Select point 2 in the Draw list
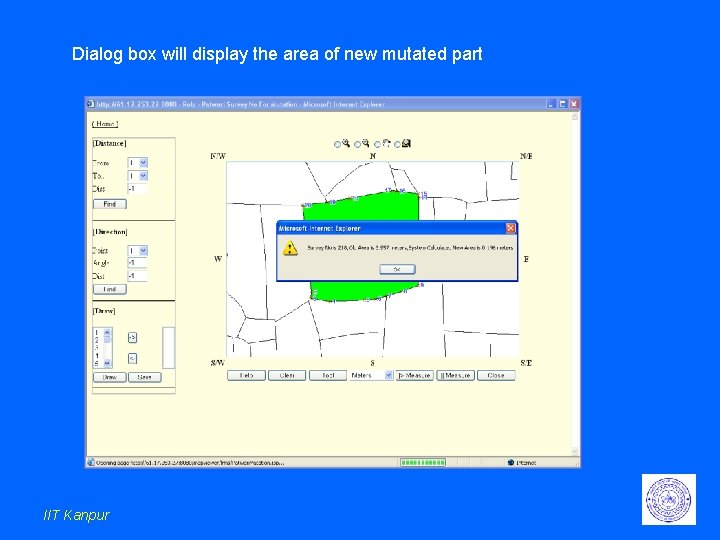Screen dimensions: 720x540 coord(98,340)
